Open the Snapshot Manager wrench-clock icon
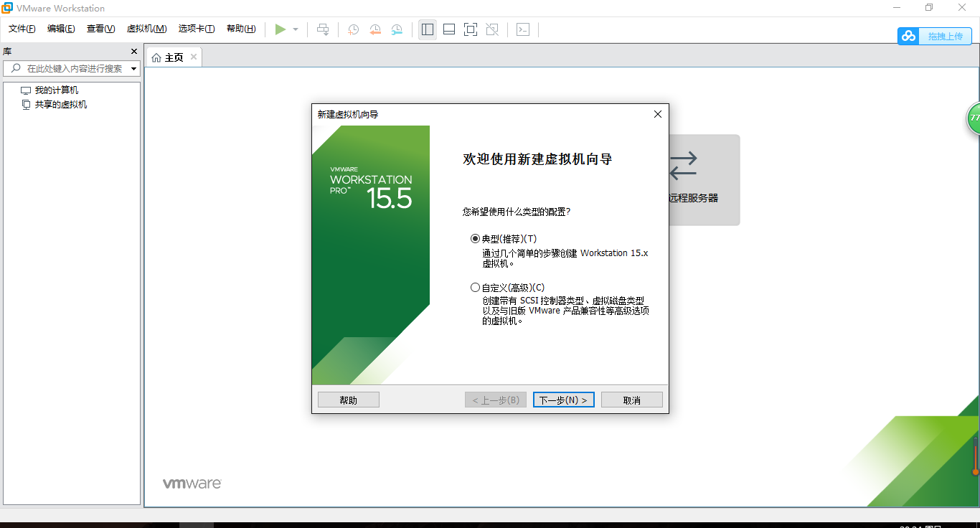 397,29
